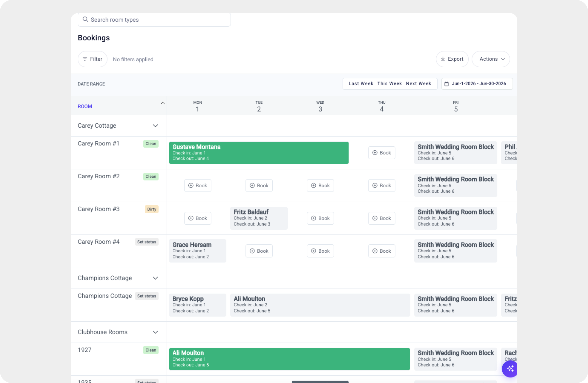Click the Carey Room #3 row label
Screen dimensions: 588x383
point(98,209)
